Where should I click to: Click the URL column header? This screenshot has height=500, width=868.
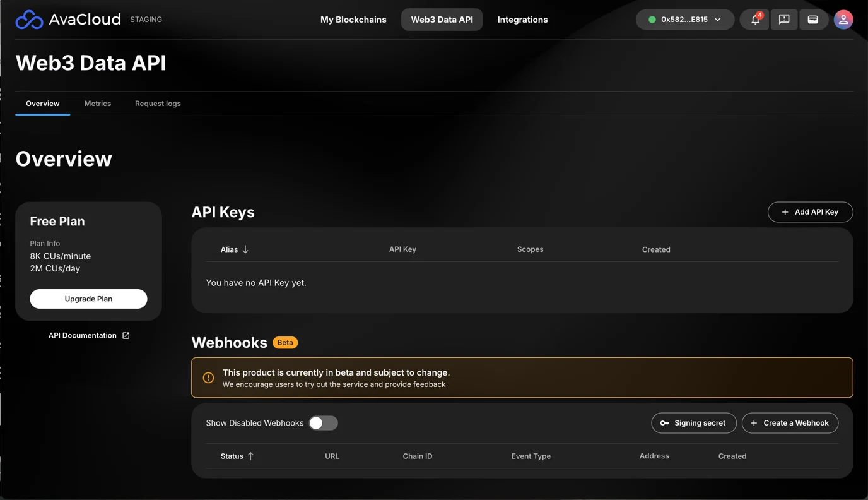[x=332, y=456]
